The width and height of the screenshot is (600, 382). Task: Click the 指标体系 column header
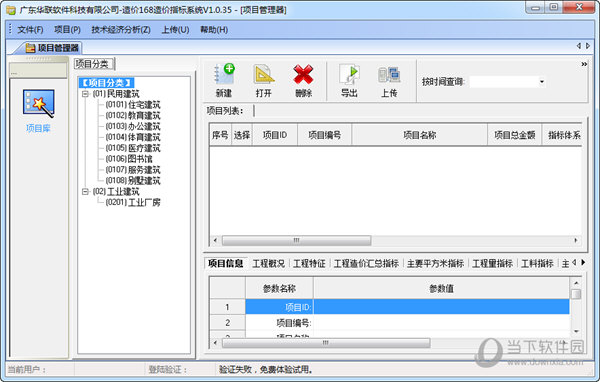click(x=562, y=135)
